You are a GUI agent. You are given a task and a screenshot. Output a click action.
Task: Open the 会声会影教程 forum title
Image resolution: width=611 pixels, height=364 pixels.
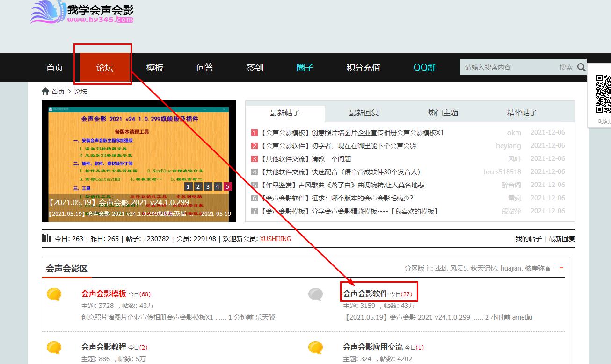point(104,347)
